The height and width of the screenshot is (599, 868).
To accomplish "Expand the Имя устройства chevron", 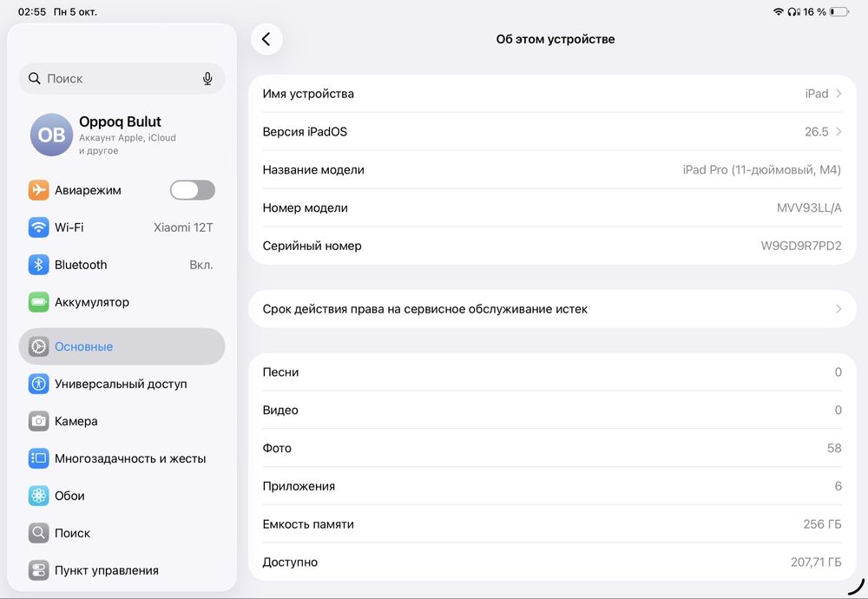I will coord(838,94).
